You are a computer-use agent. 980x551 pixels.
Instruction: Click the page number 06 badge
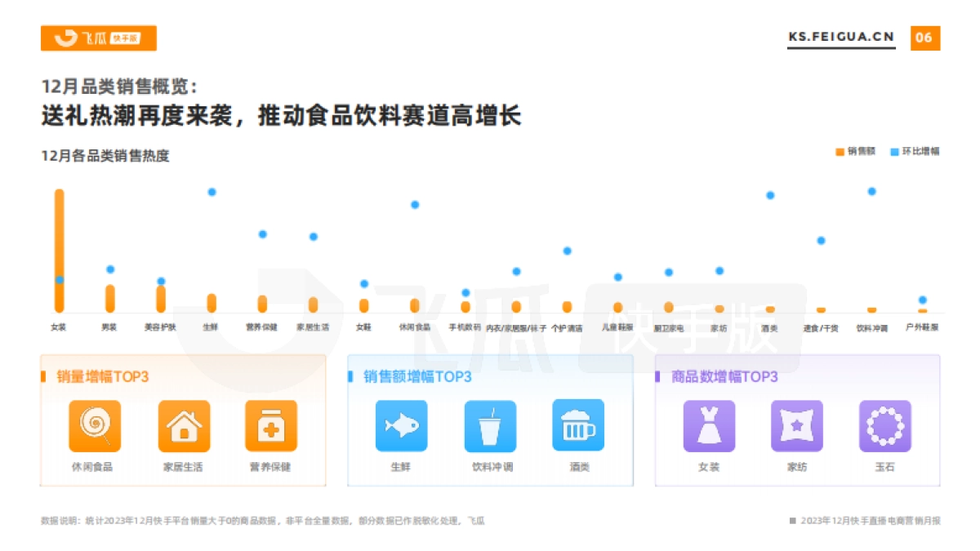(x=924, y=36)
